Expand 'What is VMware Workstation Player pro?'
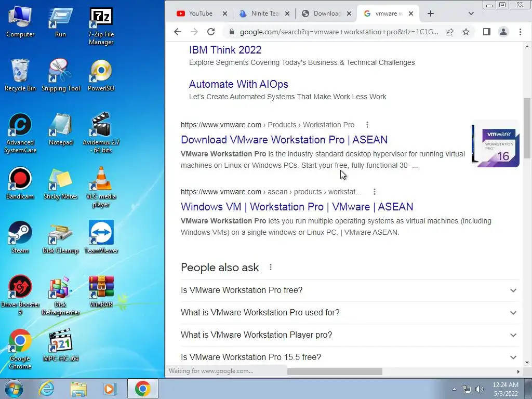Image resolution: width=532 pixels, height=399 pixels. point(350,335)
